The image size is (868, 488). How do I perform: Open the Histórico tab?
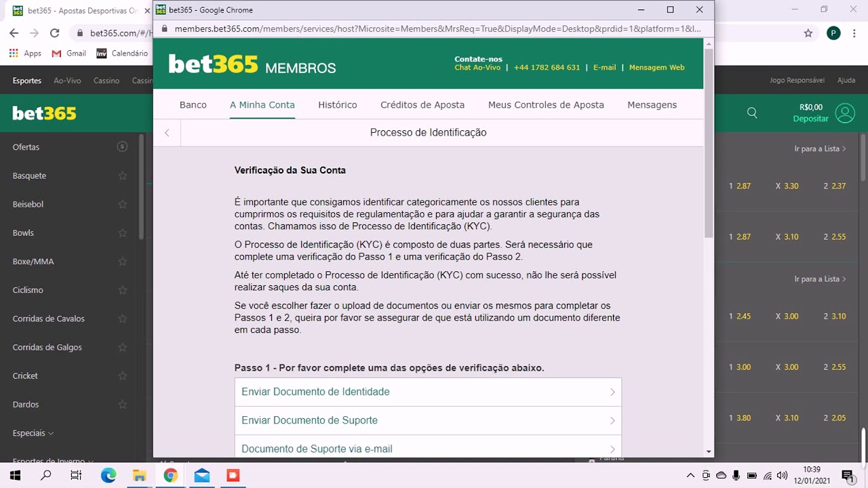click(x=338, y=105)
